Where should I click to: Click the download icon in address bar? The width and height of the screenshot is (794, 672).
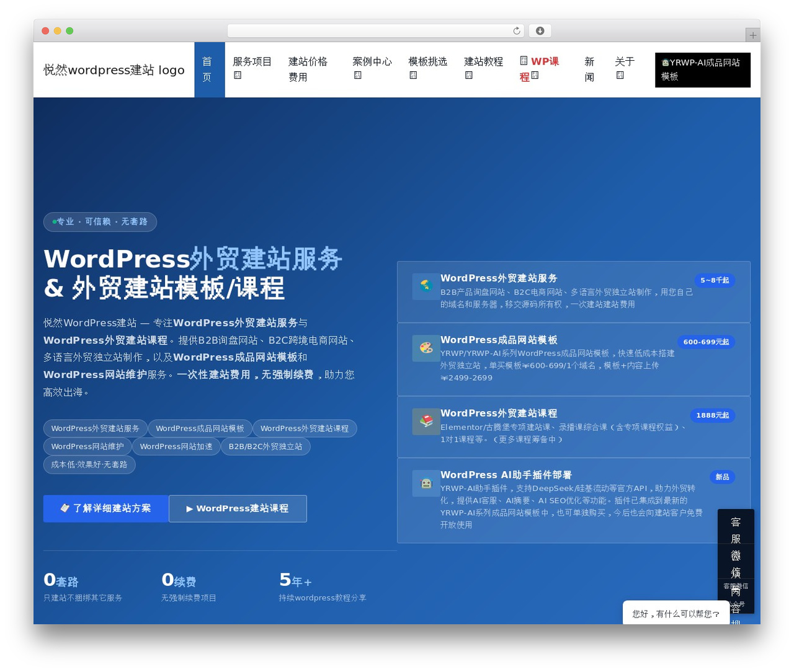point(540,30)
